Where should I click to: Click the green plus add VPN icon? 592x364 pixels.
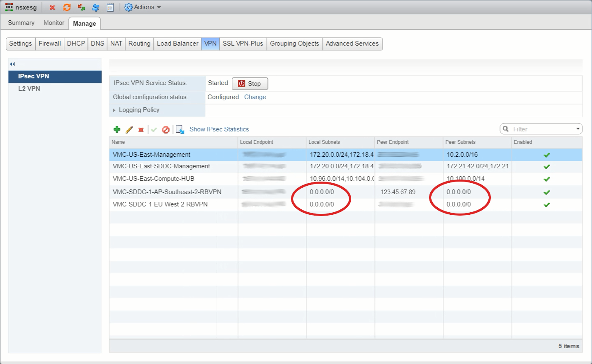point(117,129)
